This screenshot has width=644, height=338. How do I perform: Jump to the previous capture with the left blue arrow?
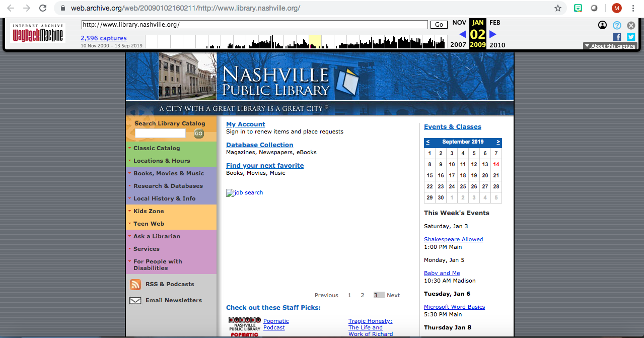click(463, 34)
